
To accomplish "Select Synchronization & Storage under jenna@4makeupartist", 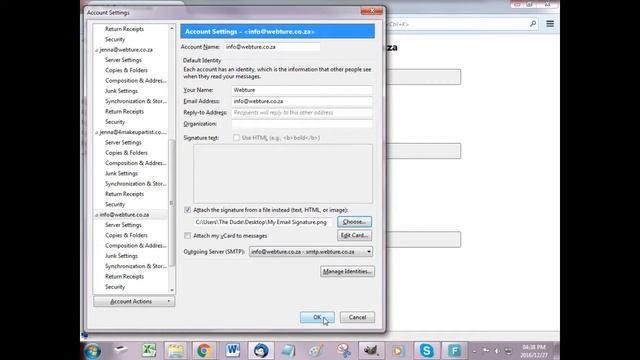I will click(136, 184).
